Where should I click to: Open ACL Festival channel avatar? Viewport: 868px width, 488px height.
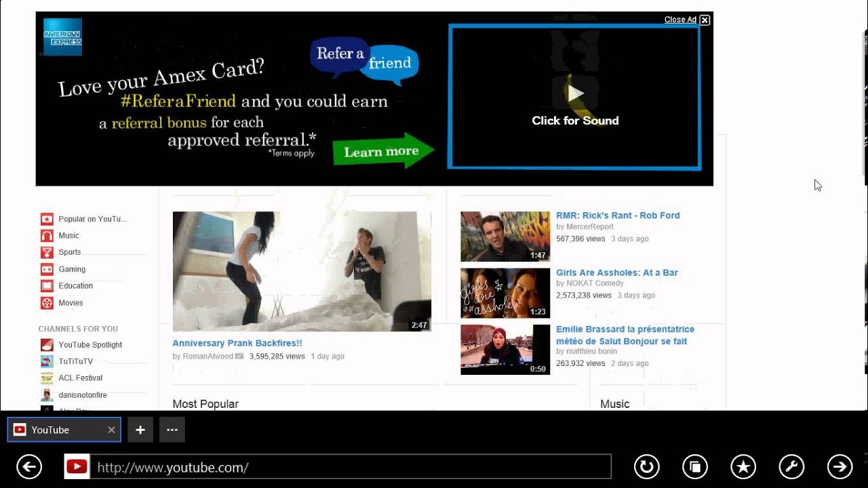pyautogui.click(x=47, y=378)
